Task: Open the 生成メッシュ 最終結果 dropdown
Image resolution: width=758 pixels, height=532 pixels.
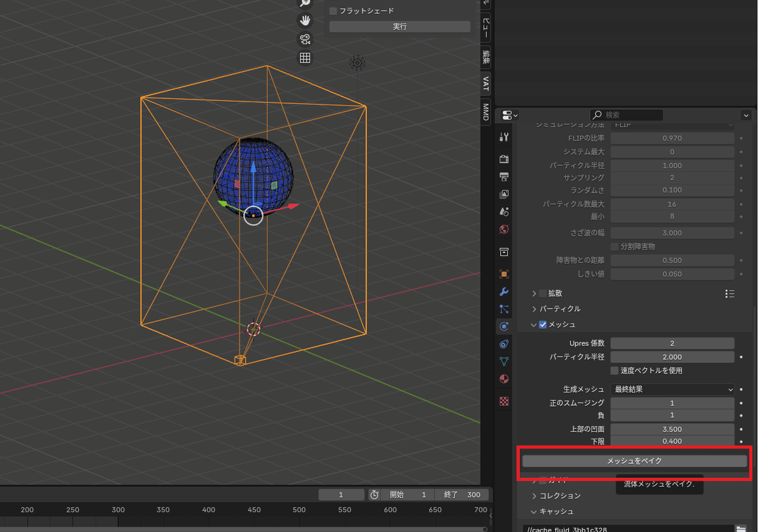Action: (x=673, y=389)
